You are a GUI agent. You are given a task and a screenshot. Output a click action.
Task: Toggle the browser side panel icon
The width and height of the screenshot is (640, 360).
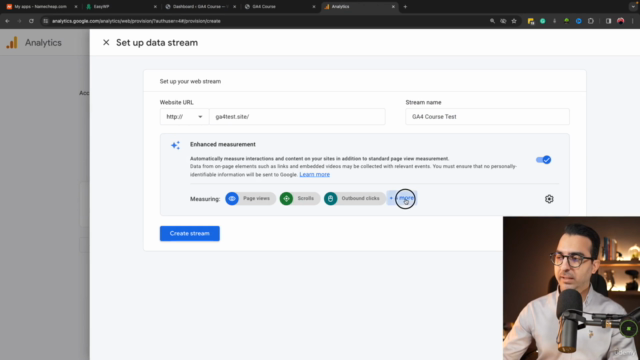(x=608, y=21)
